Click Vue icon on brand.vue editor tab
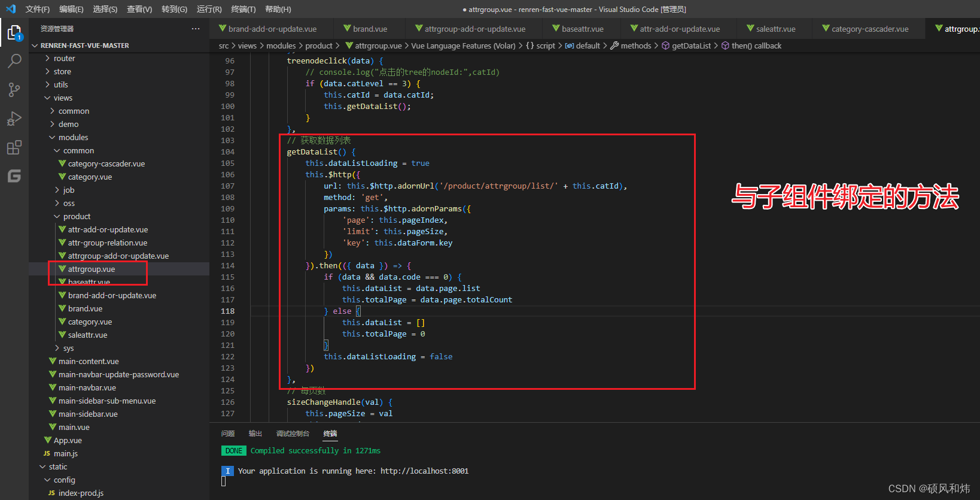Viewport: 980px width, 500px height. (347, 28)
